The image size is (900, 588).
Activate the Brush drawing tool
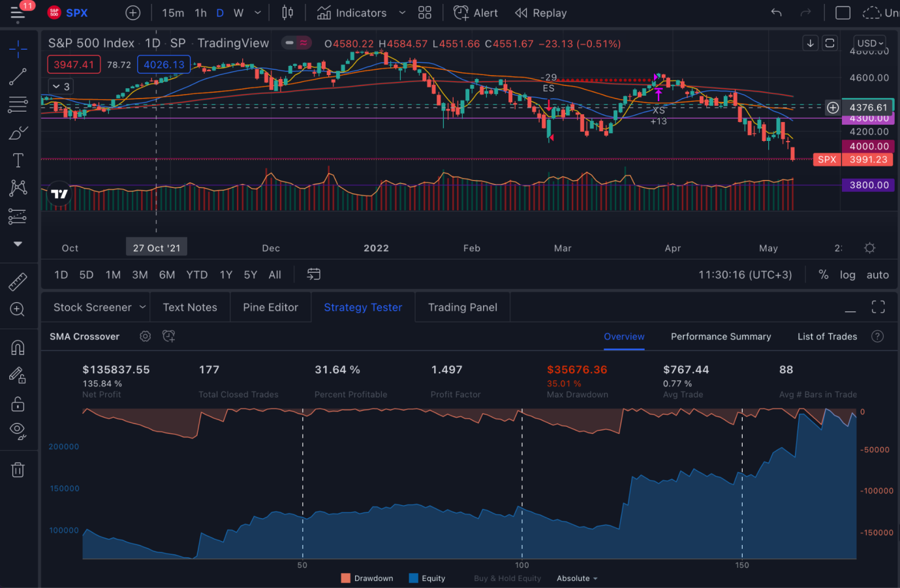(18, 133)
